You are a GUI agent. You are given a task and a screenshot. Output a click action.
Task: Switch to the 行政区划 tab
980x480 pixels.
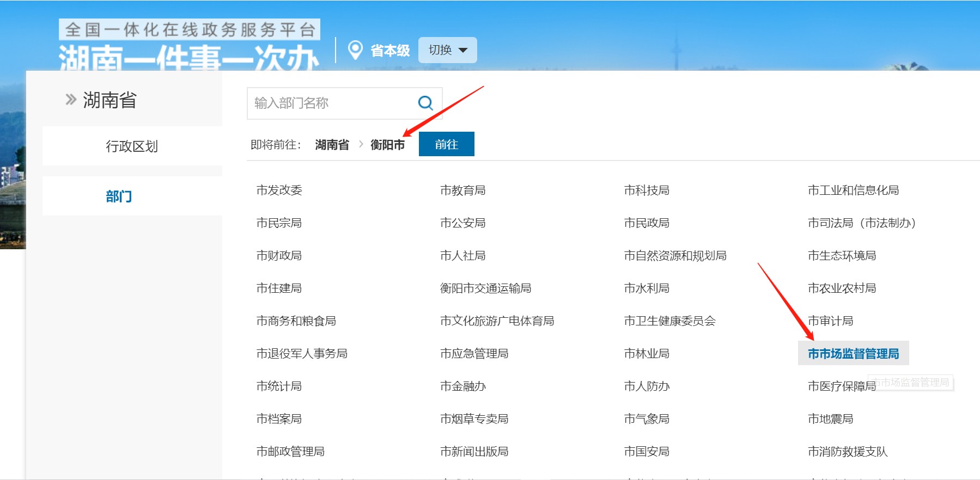pos(132,146)
